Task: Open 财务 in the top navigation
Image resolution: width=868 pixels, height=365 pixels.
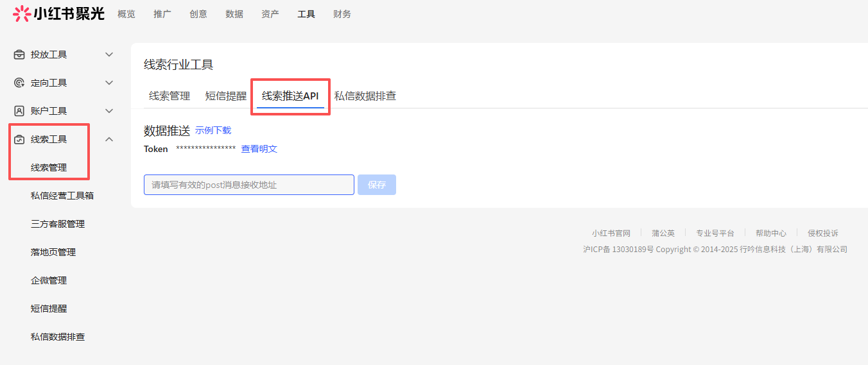Action: (x=342, y=14)
